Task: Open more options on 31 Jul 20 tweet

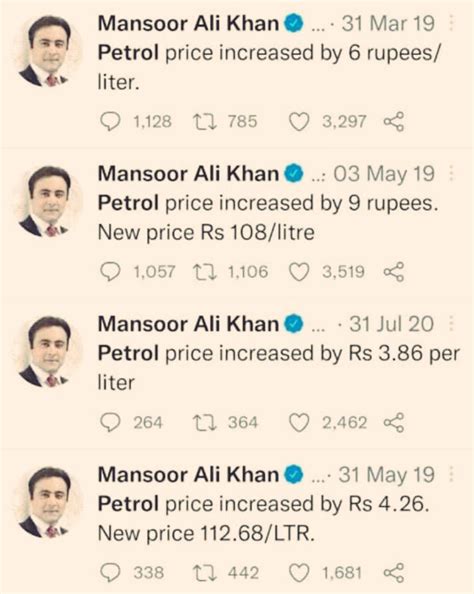Action: point(451,324)
